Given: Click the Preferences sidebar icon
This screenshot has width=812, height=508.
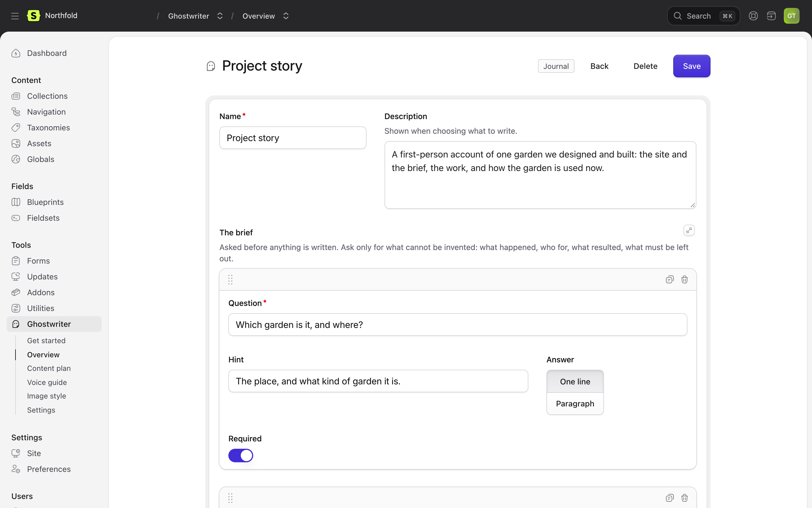Looking at the screenshot, I should [x=16, y=469].
